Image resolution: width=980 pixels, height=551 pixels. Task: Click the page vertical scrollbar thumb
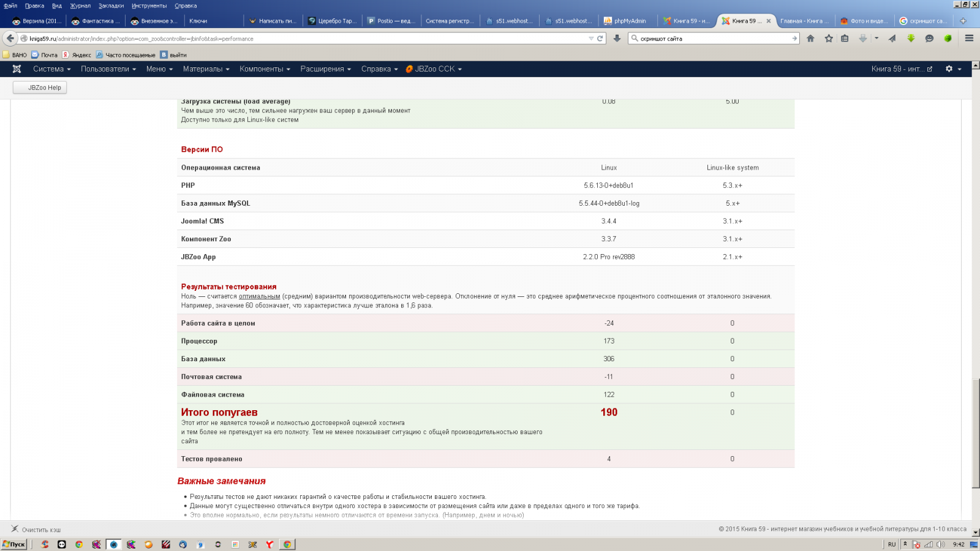976,433
